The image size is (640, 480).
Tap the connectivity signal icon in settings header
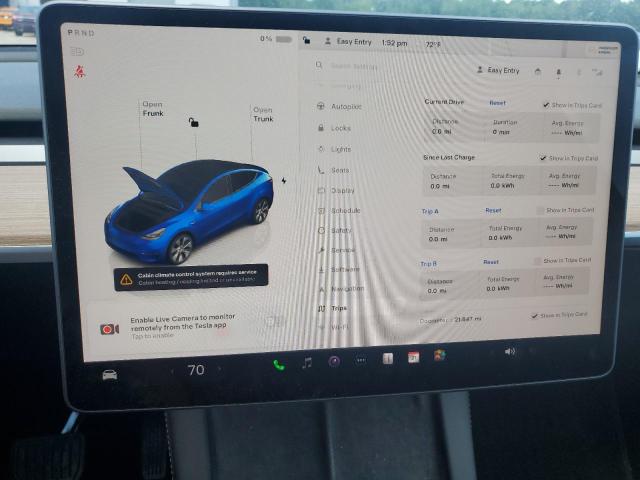(597, 73)
